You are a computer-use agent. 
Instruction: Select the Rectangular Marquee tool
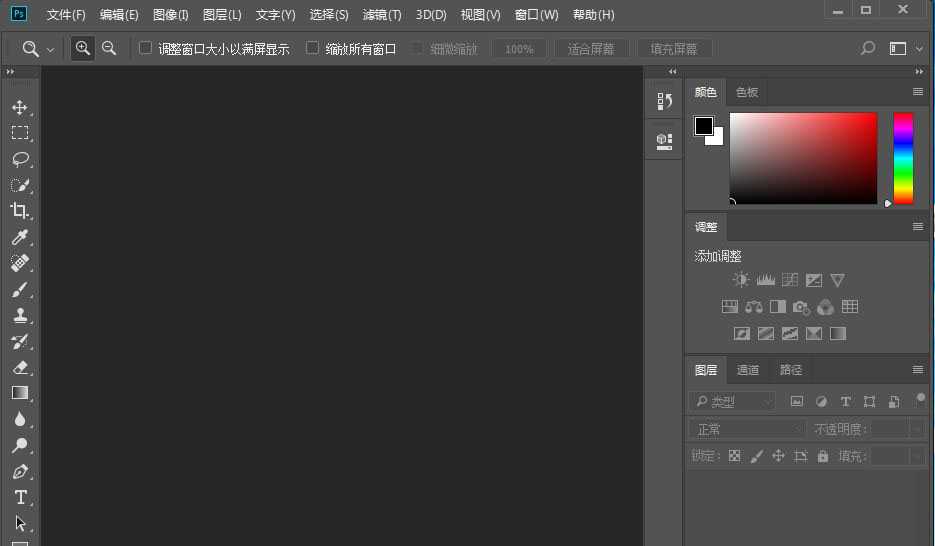point(19,133)
